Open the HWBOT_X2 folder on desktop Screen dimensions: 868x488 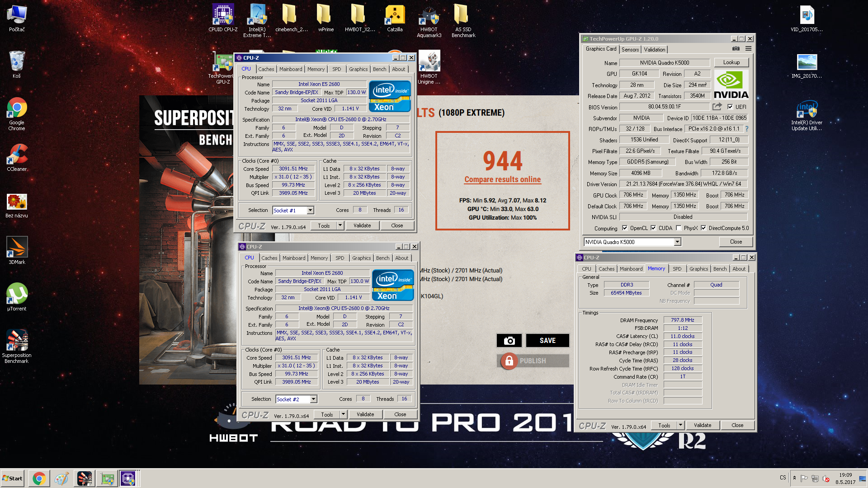[360, 18]
